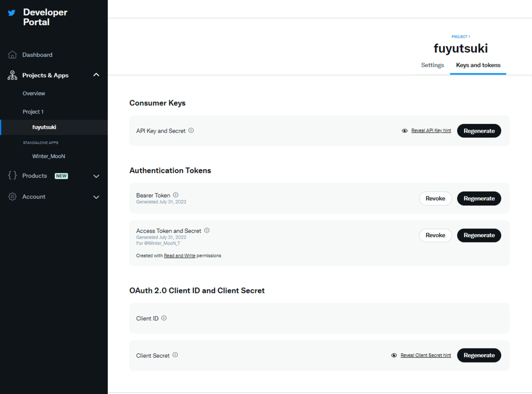Click Reveal Client Secret hint link
Screen dimensions: 532x394
point(426,355)
